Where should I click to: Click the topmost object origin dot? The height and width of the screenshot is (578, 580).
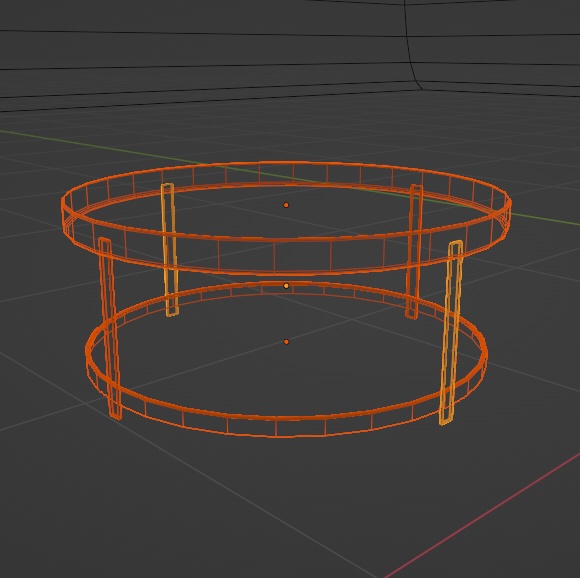click(286, 205)
